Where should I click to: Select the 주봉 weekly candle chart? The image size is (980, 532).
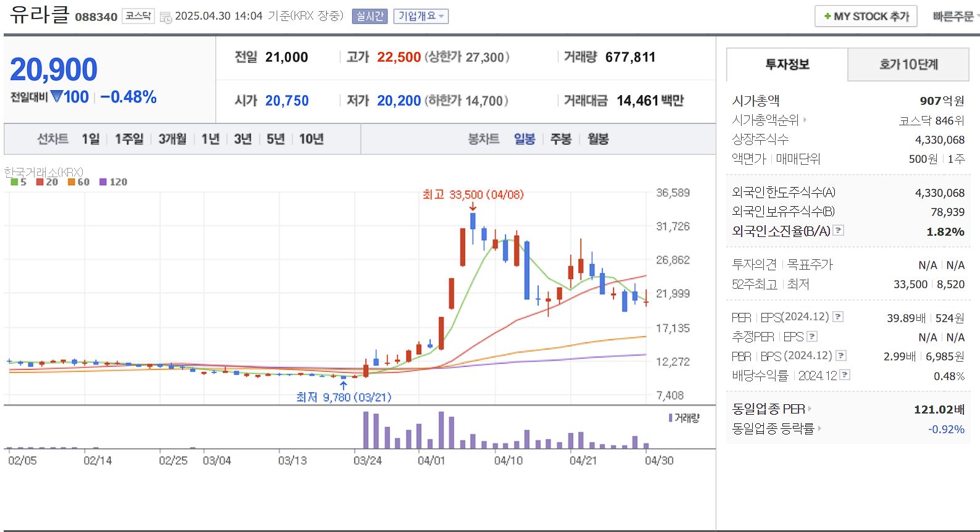click(x=561, y=139)
